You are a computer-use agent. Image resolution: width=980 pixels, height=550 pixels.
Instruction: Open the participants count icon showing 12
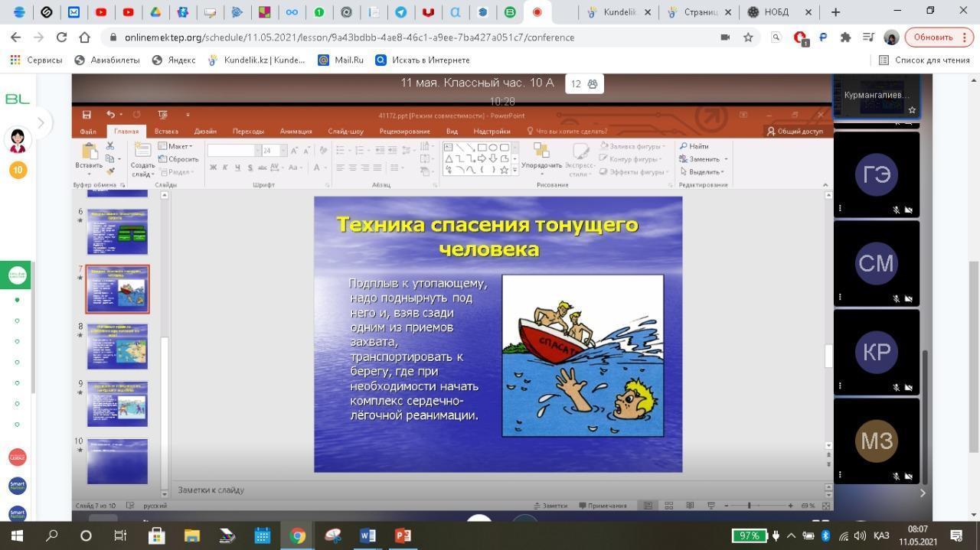(x=584, y=83)
